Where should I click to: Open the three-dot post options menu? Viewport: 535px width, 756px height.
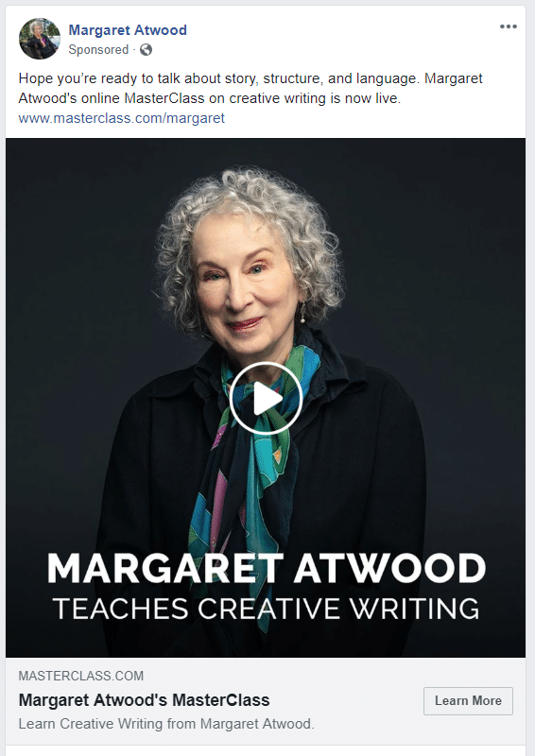click(508, 26)
